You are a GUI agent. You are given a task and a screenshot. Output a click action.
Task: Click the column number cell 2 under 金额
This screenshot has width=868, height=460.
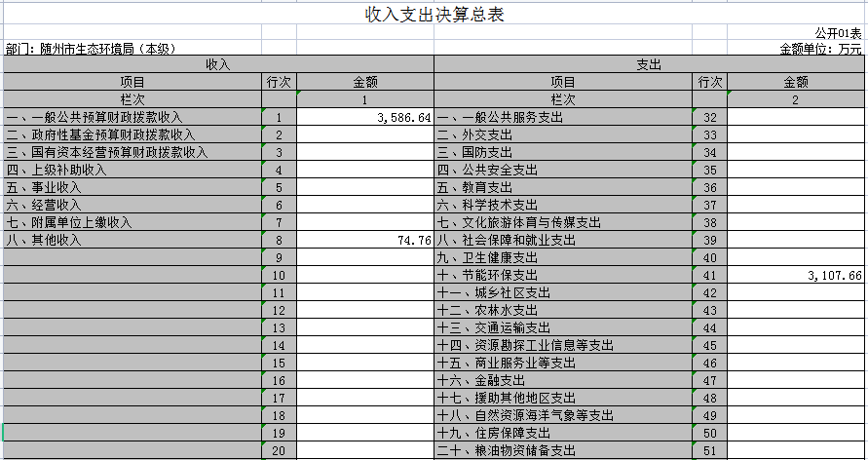[x=797, y=99]
